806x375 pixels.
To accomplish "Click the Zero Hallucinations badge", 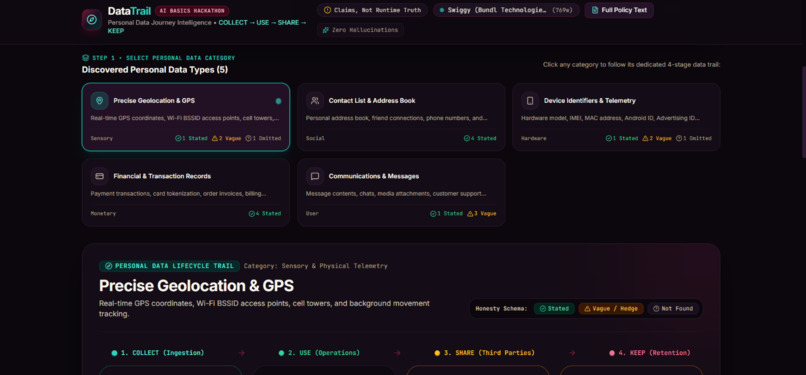I will (360, 30).
